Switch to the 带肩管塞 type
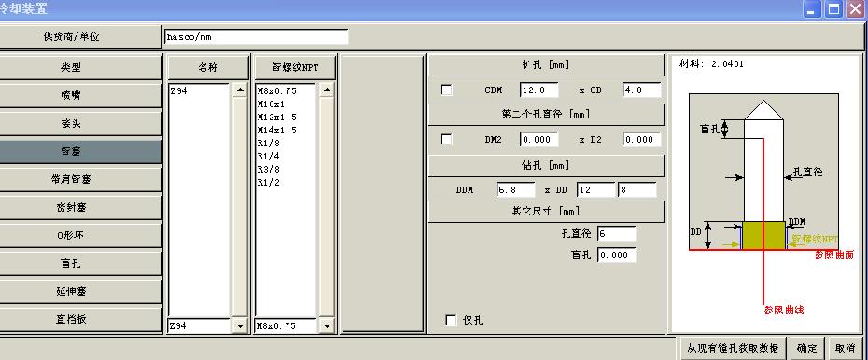Screen dimensions: 868x360 click(81, 179)
